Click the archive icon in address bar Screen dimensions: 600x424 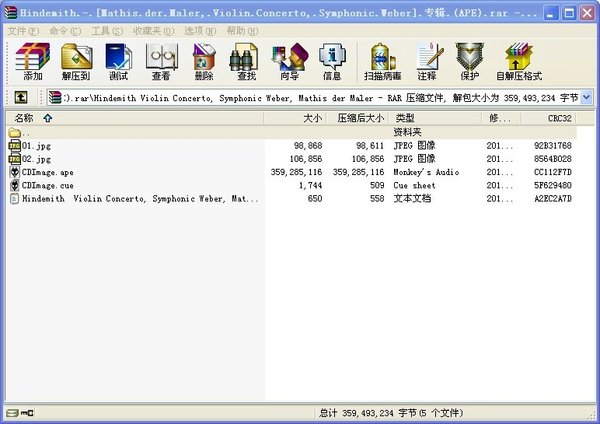pos(55,98)
